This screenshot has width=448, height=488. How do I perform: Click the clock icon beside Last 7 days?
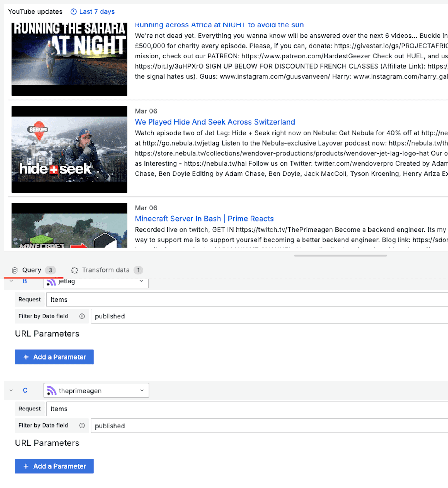coord(73,11)
